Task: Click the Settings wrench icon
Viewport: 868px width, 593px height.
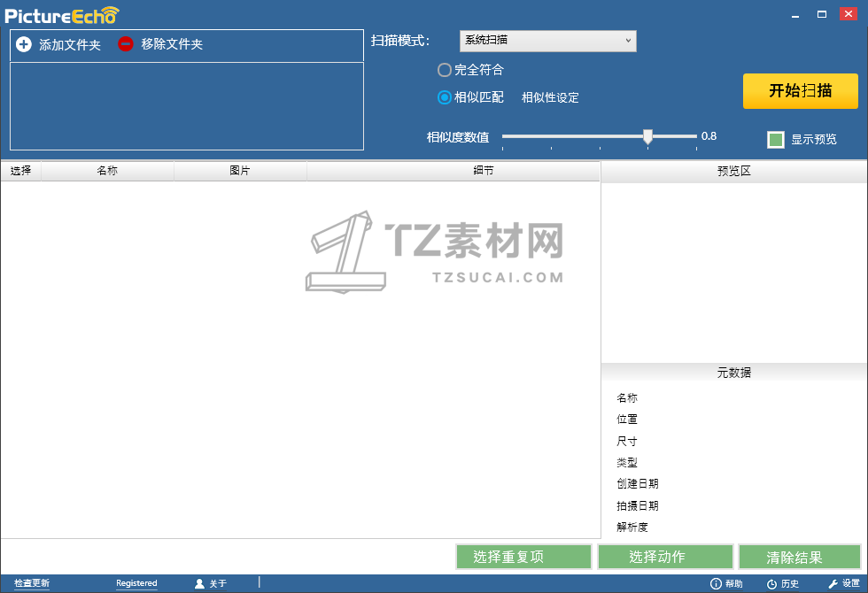Action: [833, 583]
